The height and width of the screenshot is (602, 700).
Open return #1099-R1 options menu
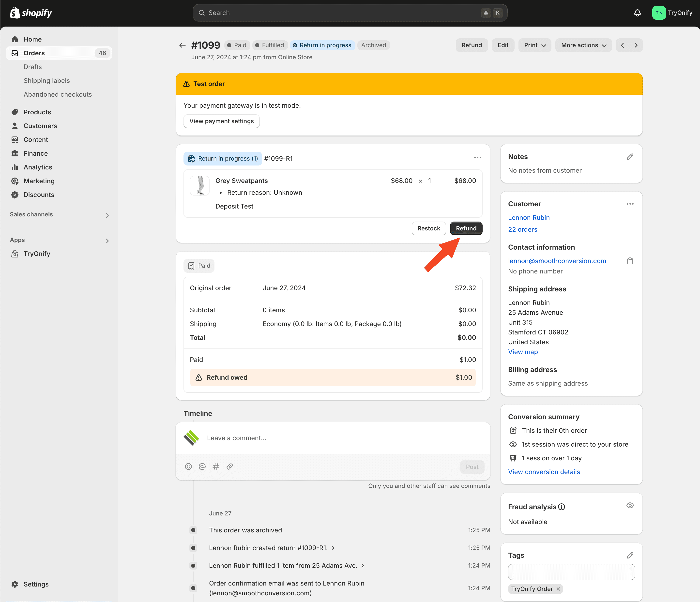coord(477,157)
